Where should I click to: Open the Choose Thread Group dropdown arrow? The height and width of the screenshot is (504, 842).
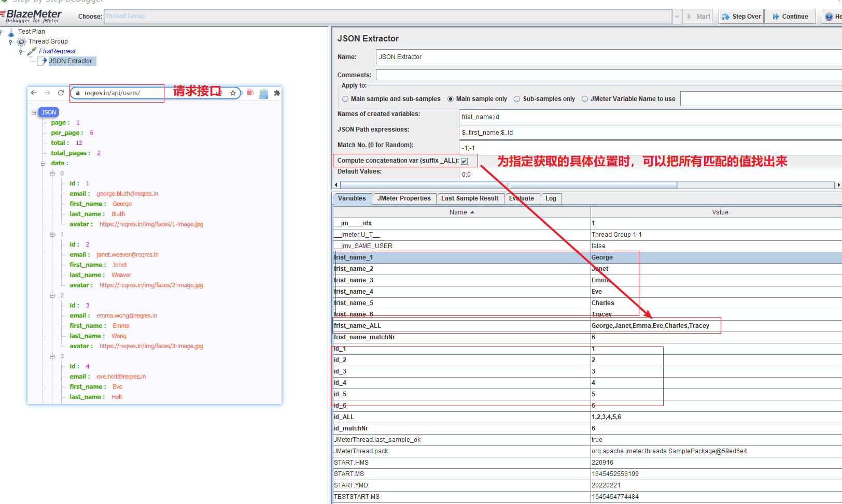click(x=677, y=17)
